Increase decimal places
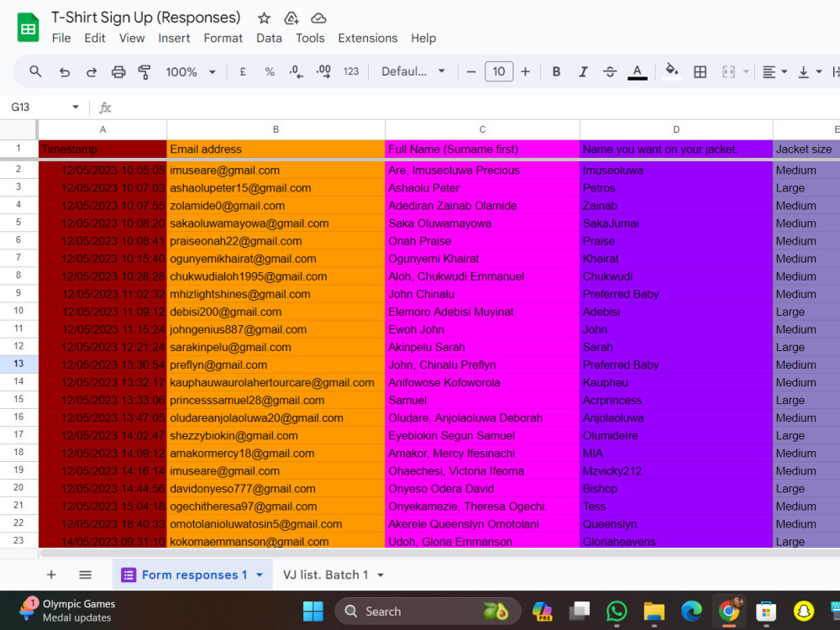Image resolution: width=840 pixels, height=630 pixels. (323, 71)
